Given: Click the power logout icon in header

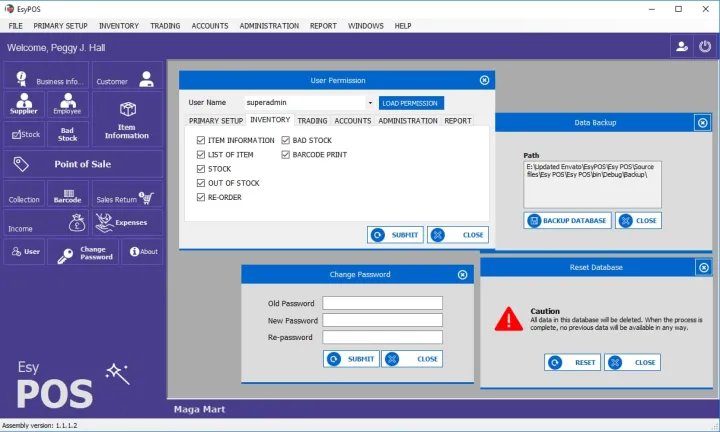Looking at the screenshot, I should click(705, 46).
